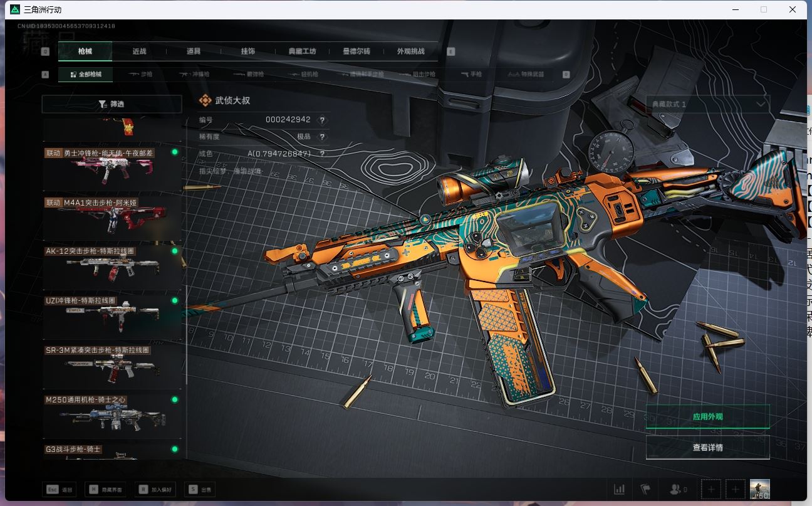Click the help icon next to 编号
The image size is (812, 506).
(x=323, y=120)
